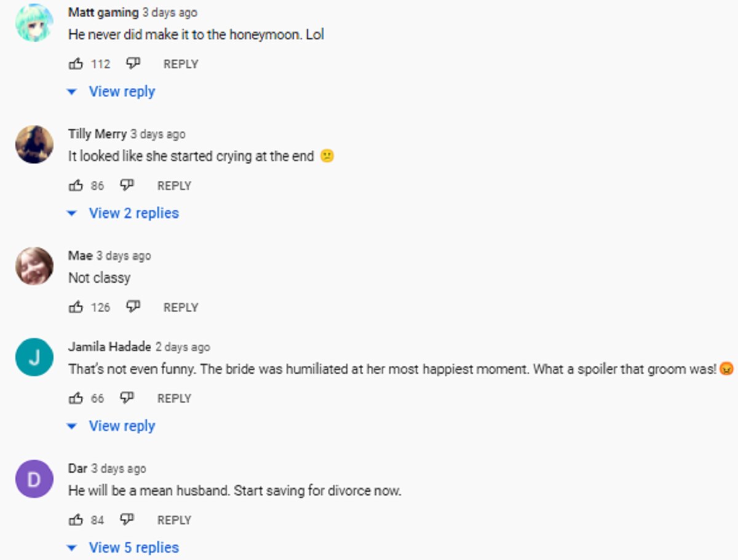Open Matt gaming's channel via username
The image size is (738, 560).
pos(103,12)
